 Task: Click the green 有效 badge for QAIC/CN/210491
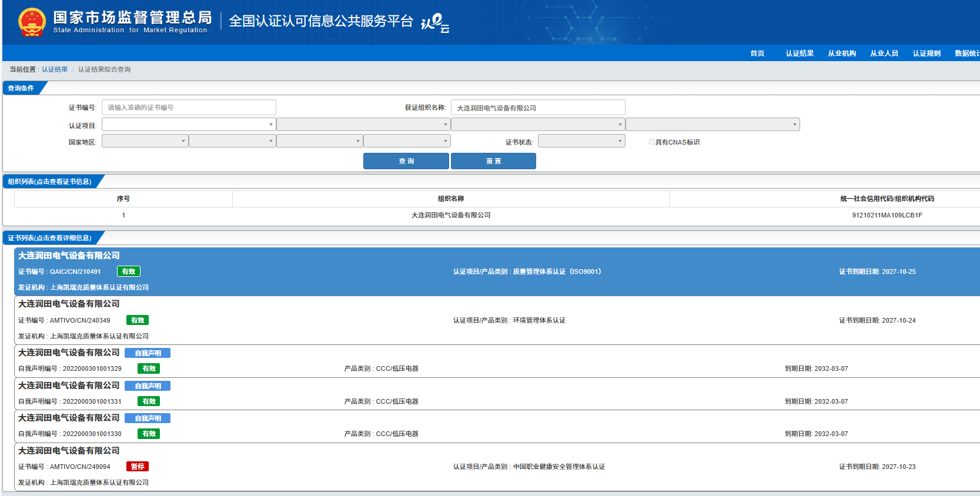[x=129, y=272]
